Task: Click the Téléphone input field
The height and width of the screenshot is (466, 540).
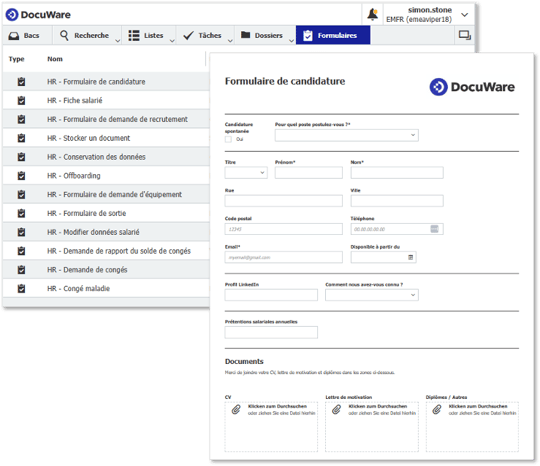Action: [397, 229]
